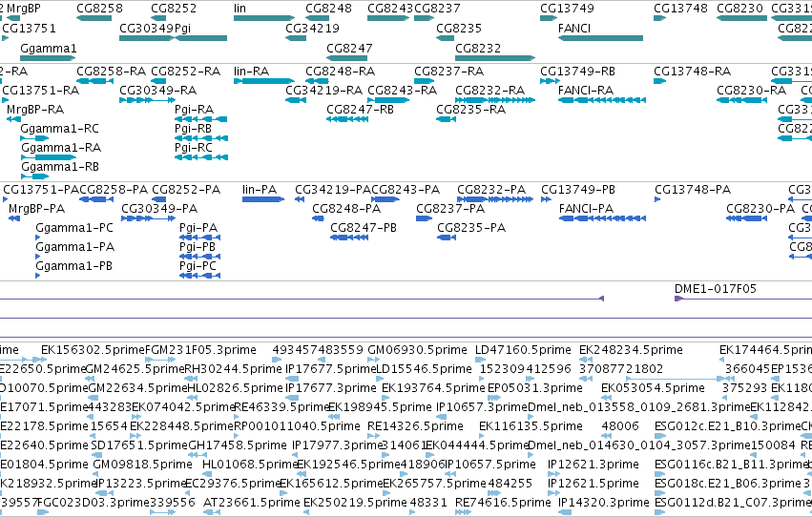812x517 pixels.
Task: Open the CG8252 gene feature
Action: (158, 18)
